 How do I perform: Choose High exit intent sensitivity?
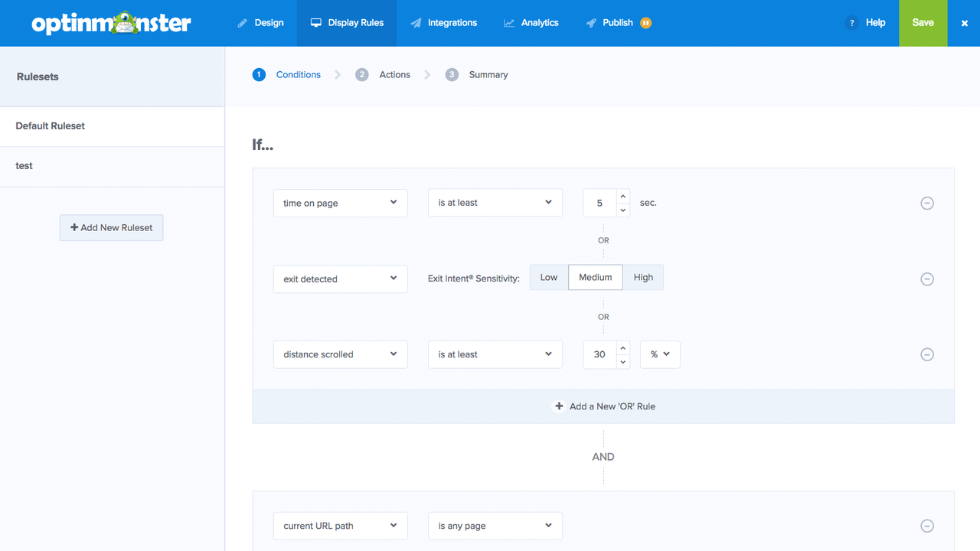point(643,278)
